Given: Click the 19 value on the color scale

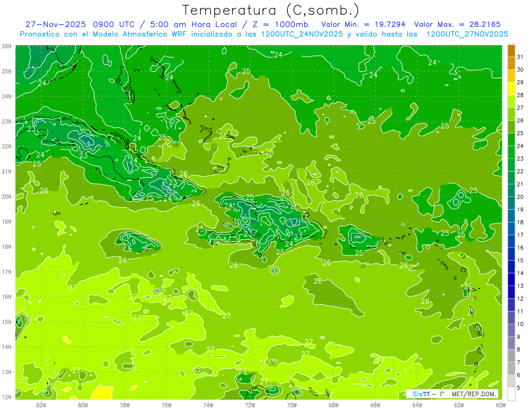Looking at the screenshot, I should 520,210.
